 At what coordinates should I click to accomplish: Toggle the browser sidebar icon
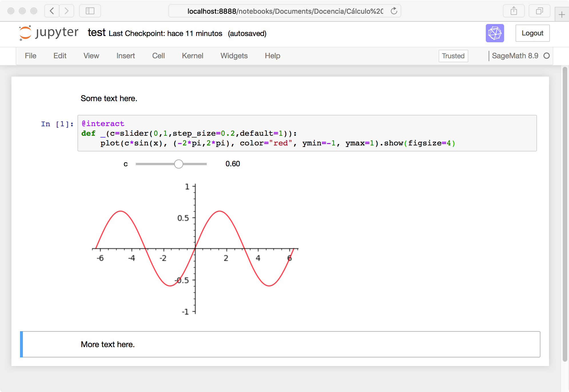click(x=90, y=11)
